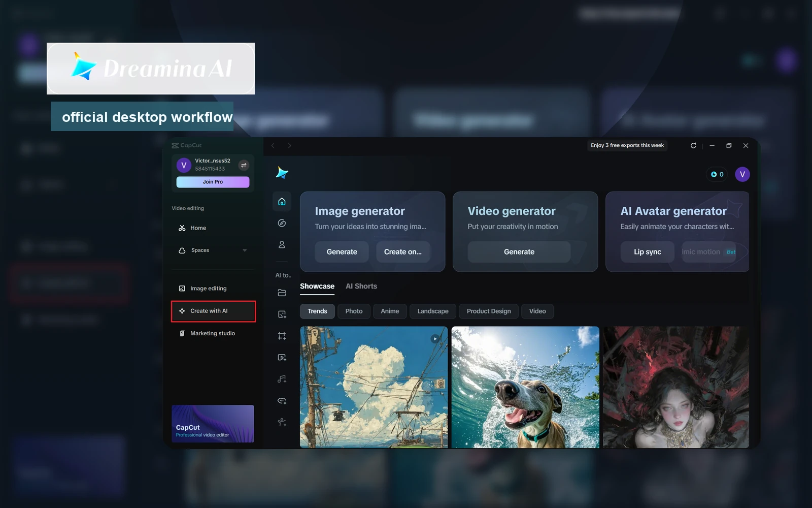Image resolution: width=812 pixels, height=508 pixels.
Task: Click the mimic motion Beta button
Action: click(709, 252)
